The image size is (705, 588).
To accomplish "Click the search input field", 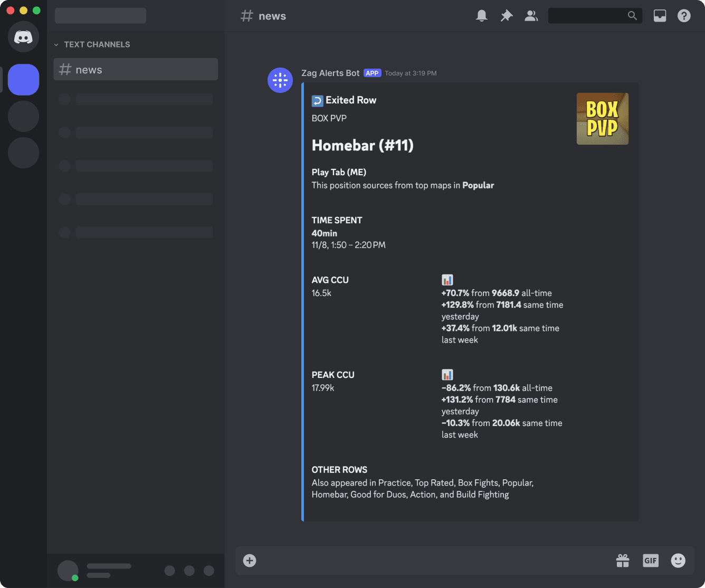I will [x=595, y=16].
